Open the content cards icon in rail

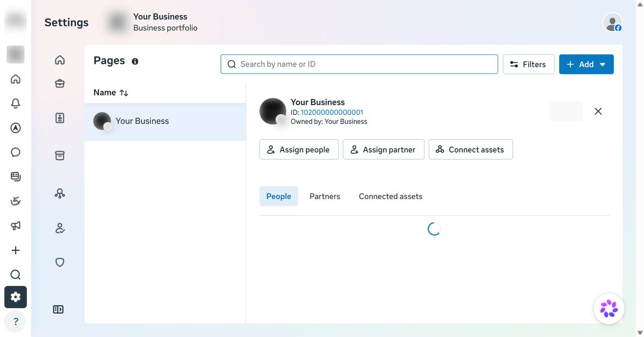[x=16, y=176]
